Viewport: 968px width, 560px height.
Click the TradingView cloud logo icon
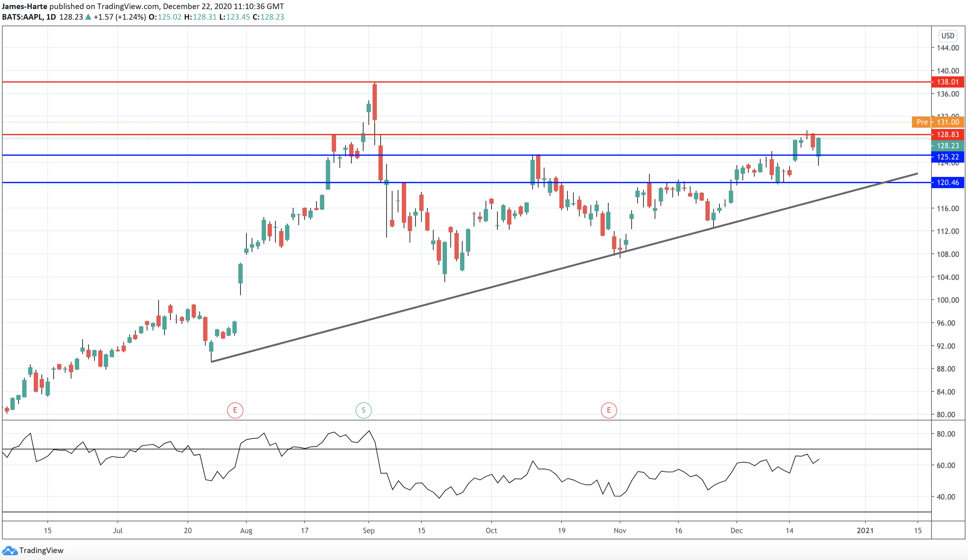[x=10, y=550]
